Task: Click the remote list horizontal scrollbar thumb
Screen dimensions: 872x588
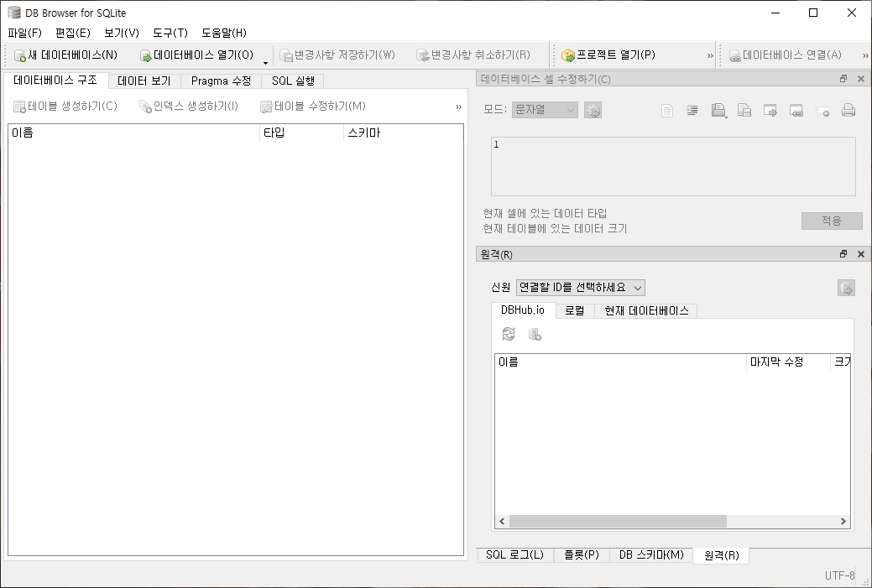Action: pyautogui.click(x=618, y=521)
